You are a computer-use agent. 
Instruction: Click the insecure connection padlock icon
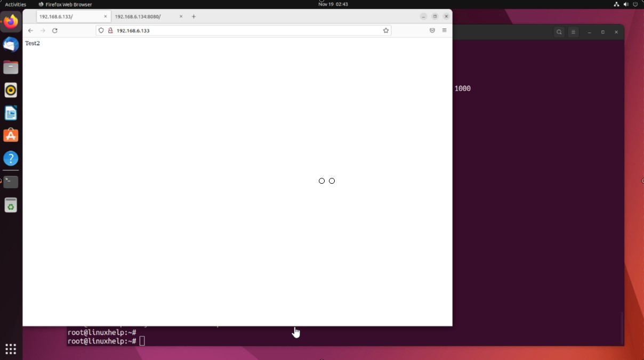[x=110, y=30]
